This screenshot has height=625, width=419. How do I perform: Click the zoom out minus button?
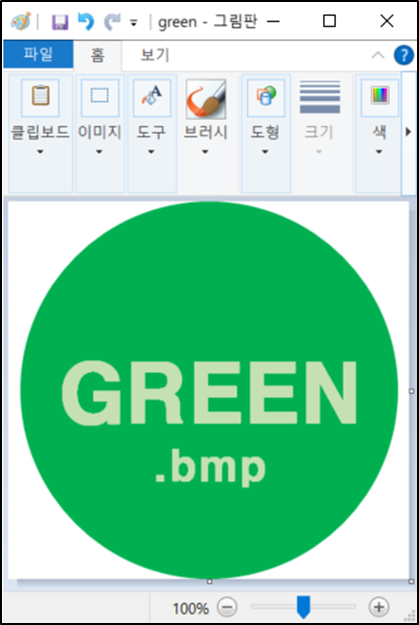227,607
